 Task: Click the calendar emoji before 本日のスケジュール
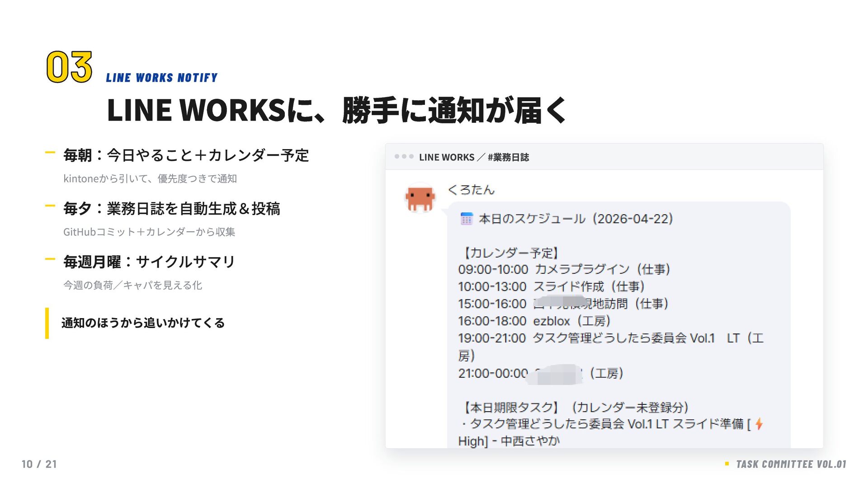pos(466,219)
